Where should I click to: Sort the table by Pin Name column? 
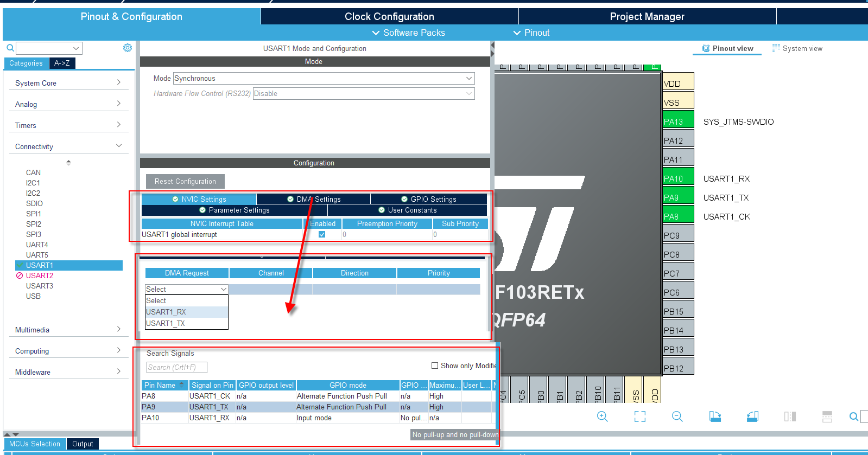coord(164,385)
